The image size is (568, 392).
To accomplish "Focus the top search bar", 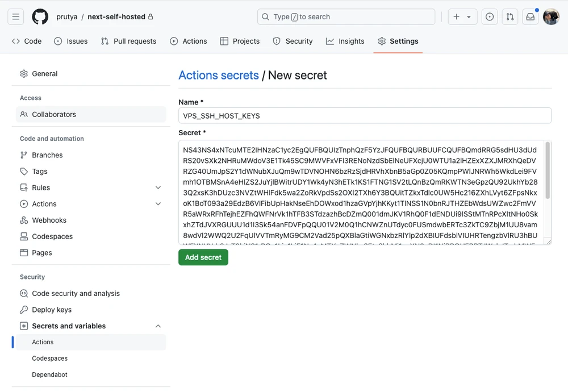I will [346, 17].
